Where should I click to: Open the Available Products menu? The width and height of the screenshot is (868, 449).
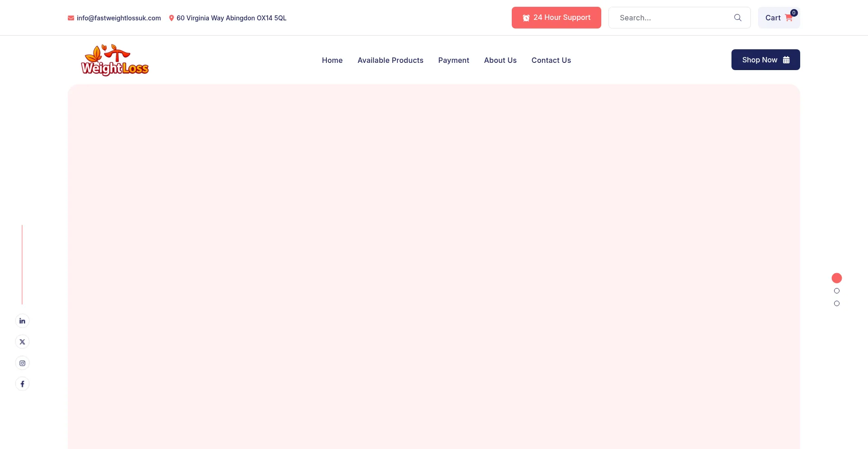(x=390, y=60)
